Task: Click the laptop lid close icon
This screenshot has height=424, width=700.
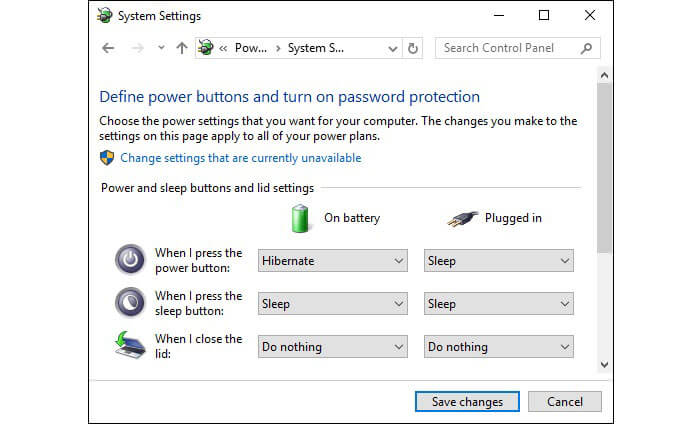Action: pos(130,346)
